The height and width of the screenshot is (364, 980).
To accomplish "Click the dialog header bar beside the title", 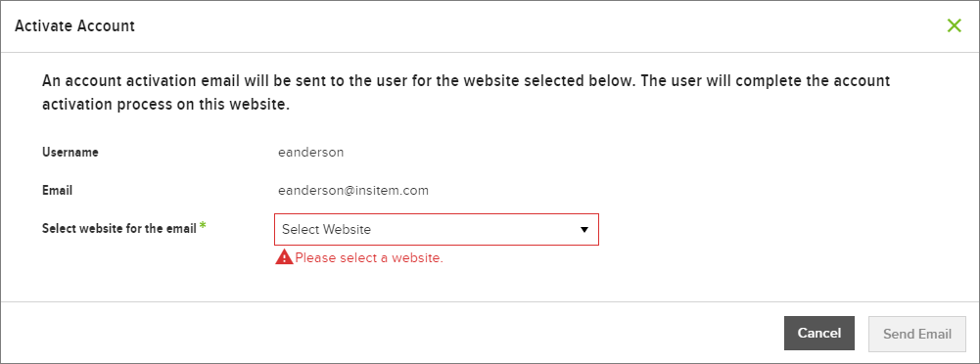I will pos(537,26).
